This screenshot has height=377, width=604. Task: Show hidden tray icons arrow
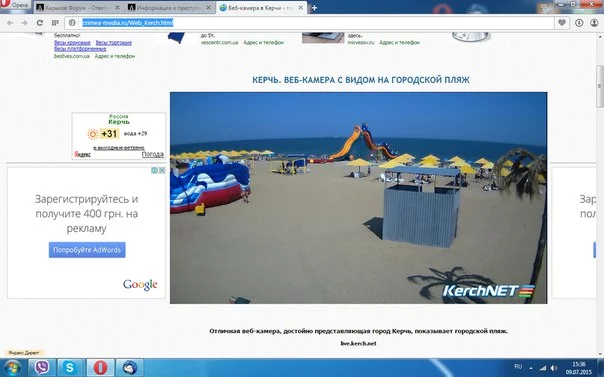pyautogui.click(x=531, y=368)
